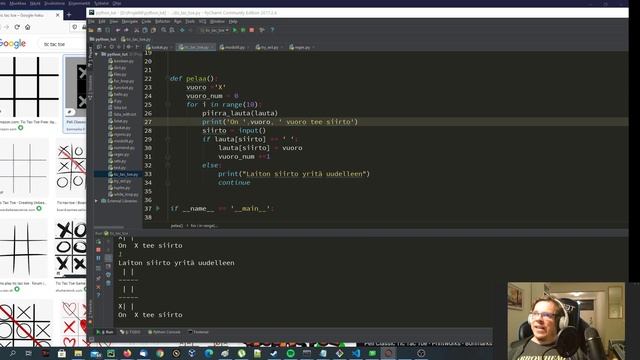Viewport: 640px width, 360px height.
Task: Fold the if block at line 29
Action: (x=167, y=139)
